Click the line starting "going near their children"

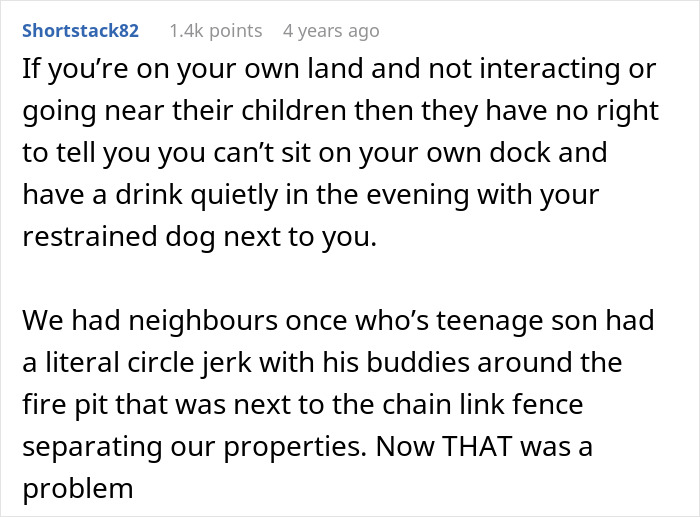point(341,111)
